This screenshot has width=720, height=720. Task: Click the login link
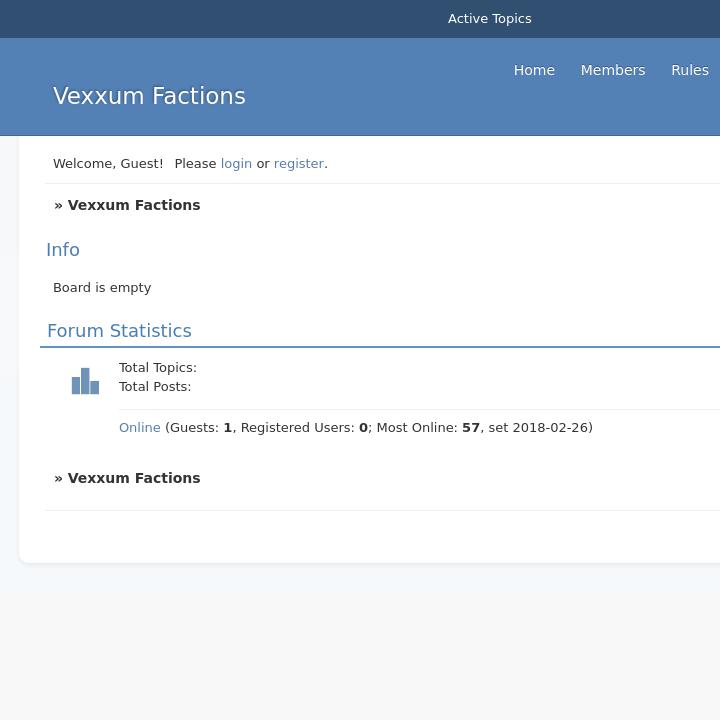[x=236, y=164]
